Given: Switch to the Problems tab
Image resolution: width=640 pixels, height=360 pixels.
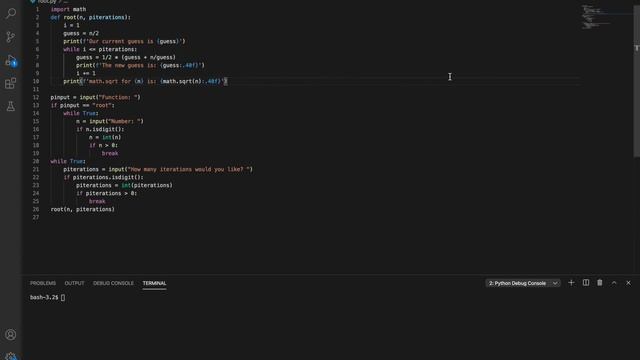Looking at the screenshot, I should 43,283.
